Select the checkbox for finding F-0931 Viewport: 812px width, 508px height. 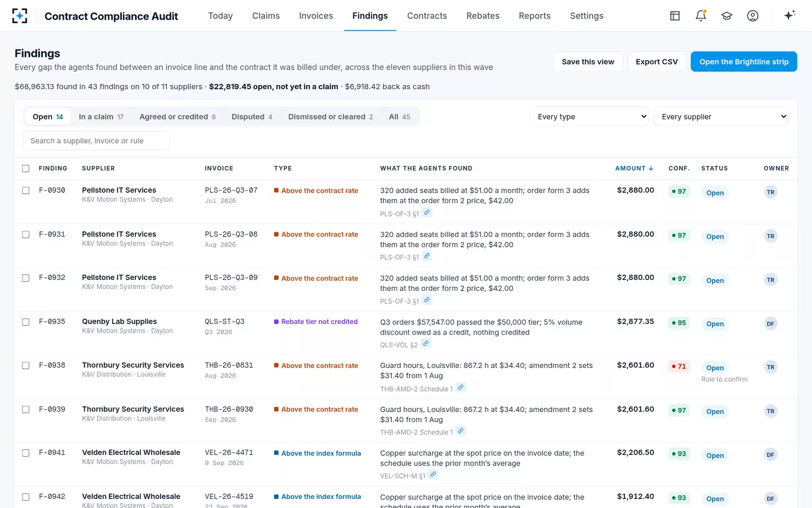point(25,234)
